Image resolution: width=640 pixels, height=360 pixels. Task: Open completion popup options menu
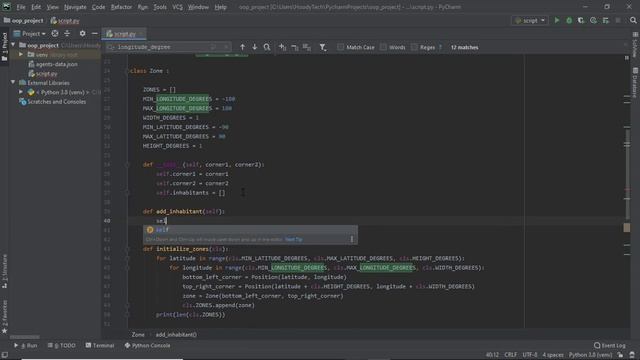(x=352, y=239)
